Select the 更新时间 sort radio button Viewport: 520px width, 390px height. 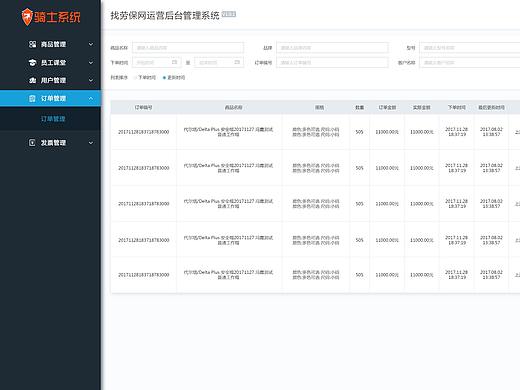(x=164, y=78)
